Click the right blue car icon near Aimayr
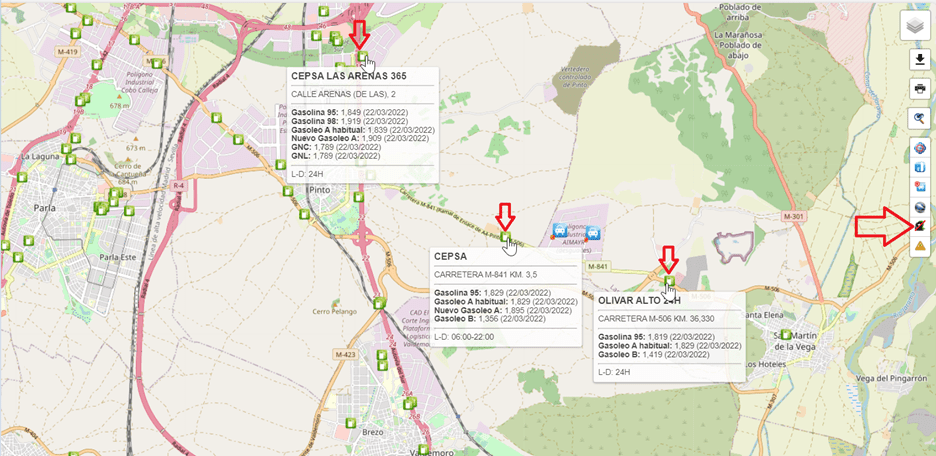Image resolution: width=936 pixels, height=456 pixels. (x=592, y=232)
